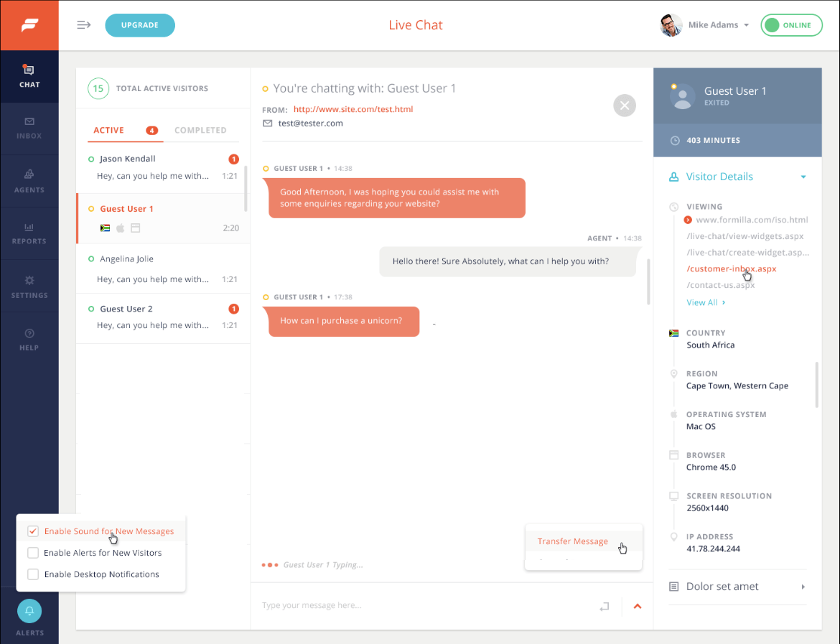Viewport: 840px width, 644px height.
Task: Click the unread badge on Jason Kendall
Action: click(233, 159)
